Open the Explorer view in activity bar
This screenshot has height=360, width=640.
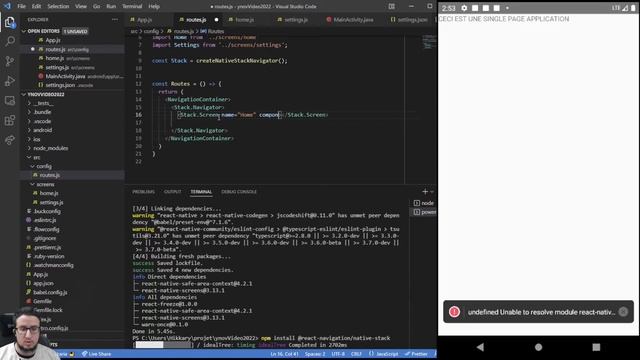coord(10,22)
